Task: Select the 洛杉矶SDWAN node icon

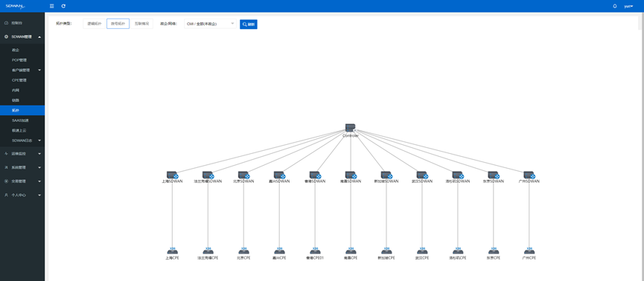Action: [x=458, y=175]
